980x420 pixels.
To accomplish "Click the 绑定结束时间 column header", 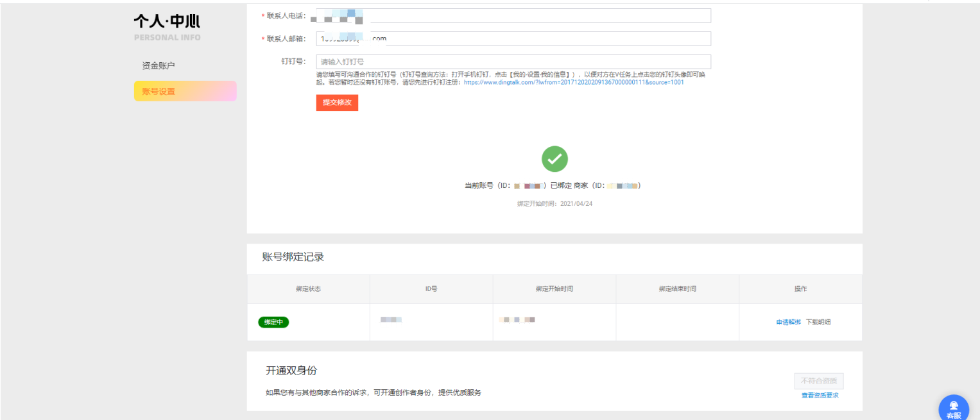I will pyautogui.click(x=677, y=289).
